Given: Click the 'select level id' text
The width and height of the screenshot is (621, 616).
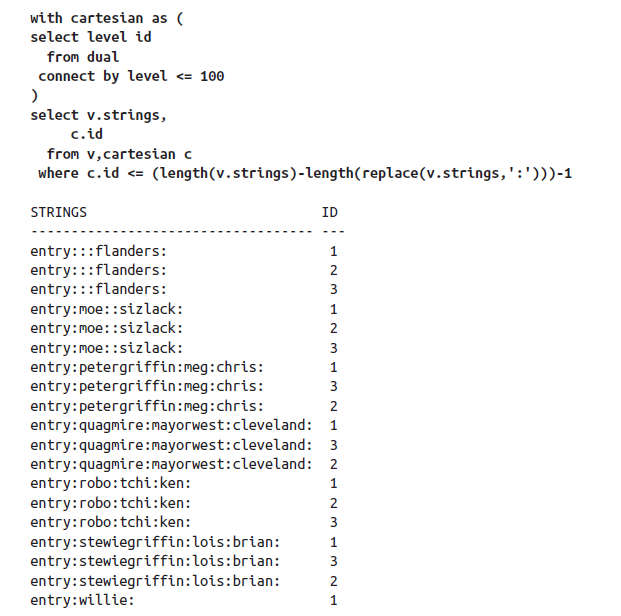Looking at the screenshot, I should click(91, 37).
